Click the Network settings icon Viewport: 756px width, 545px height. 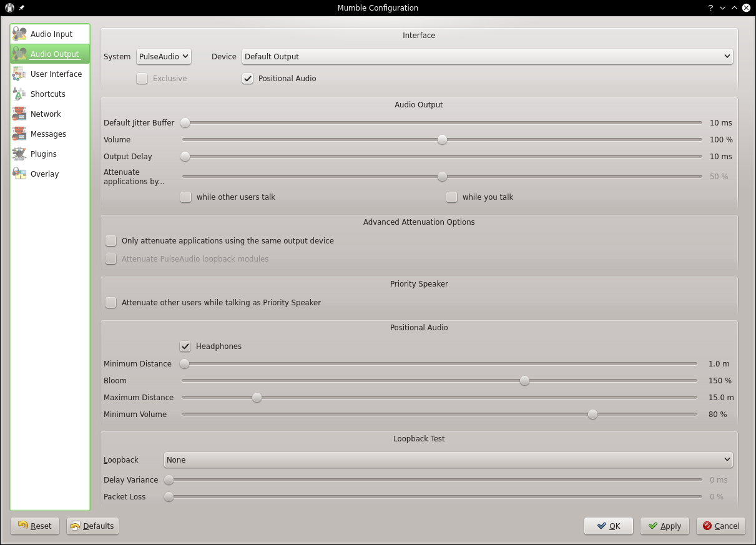[x=19, y=114]
